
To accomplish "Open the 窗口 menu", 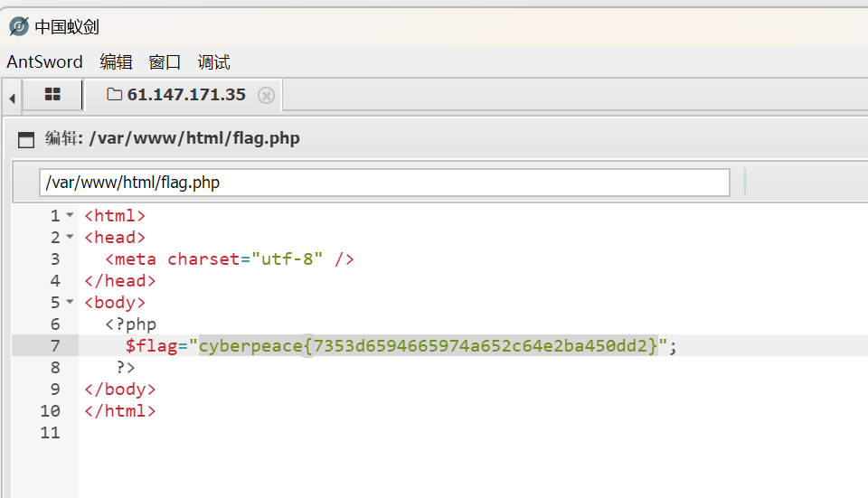I will pos(165,62).
